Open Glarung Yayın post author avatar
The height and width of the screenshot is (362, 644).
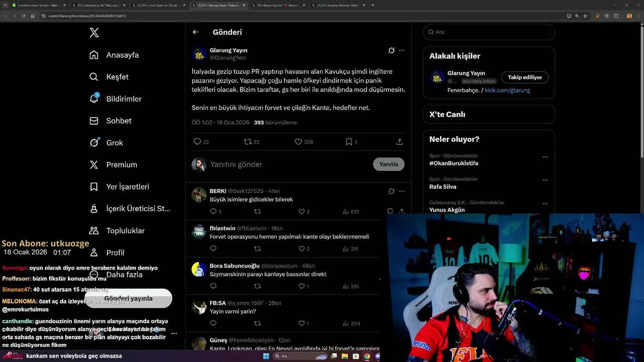coord(199,54)
